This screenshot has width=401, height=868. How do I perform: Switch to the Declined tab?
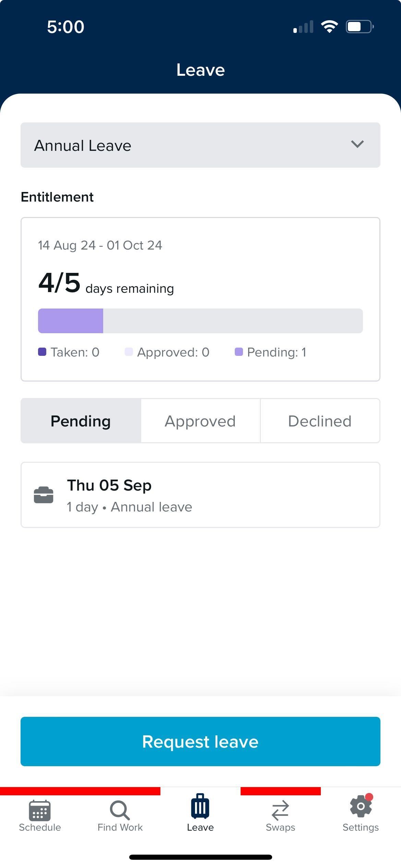coord(320,421)
